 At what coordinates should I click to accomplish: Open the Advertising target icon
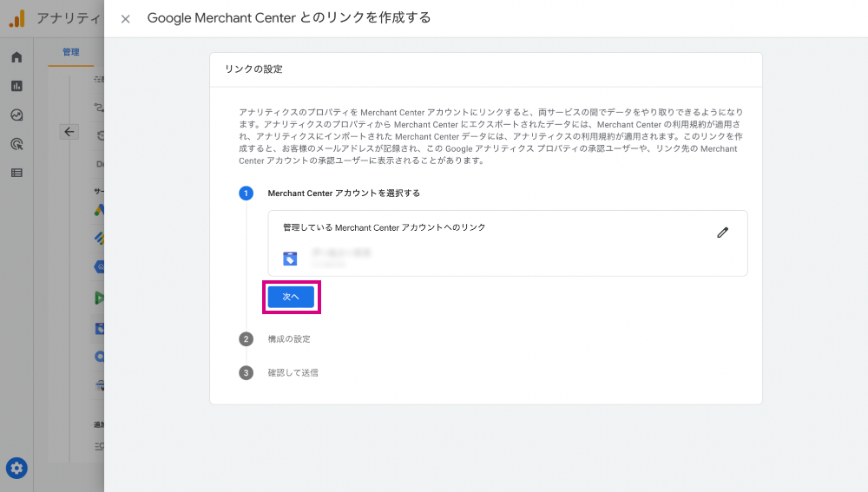tap(16, 144)
